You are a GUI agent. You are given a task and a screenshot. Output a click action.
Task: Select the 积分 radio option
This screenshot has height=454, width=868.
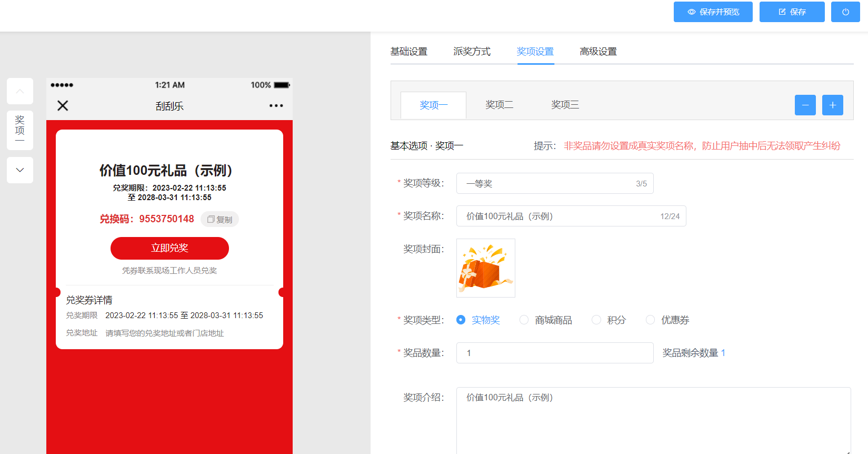click(x=609, y=320)
